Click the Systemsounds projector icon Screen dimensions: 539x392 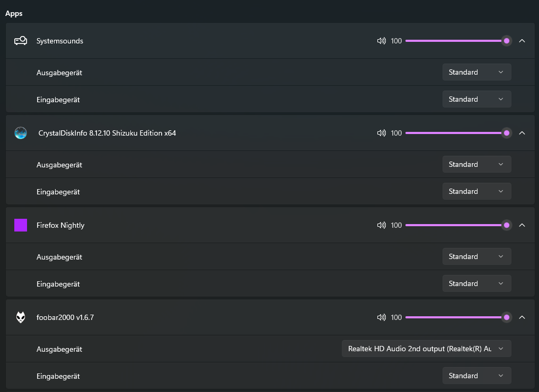pyautogui.click(x=21, y=41)
